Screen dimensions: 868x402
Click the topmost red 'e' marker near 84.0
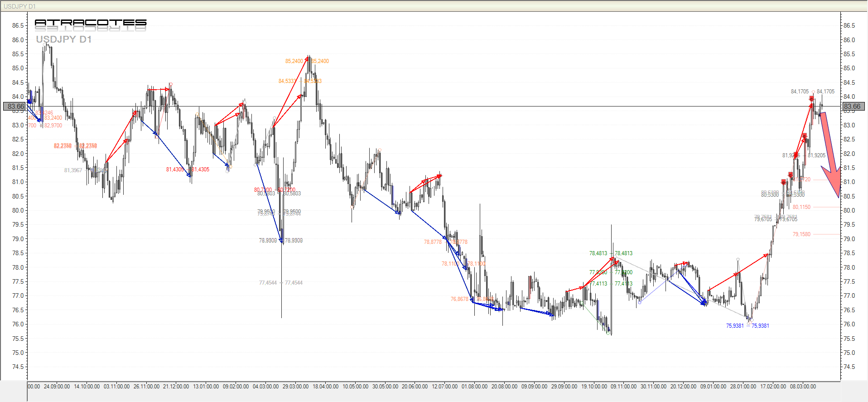pos(811,98)
